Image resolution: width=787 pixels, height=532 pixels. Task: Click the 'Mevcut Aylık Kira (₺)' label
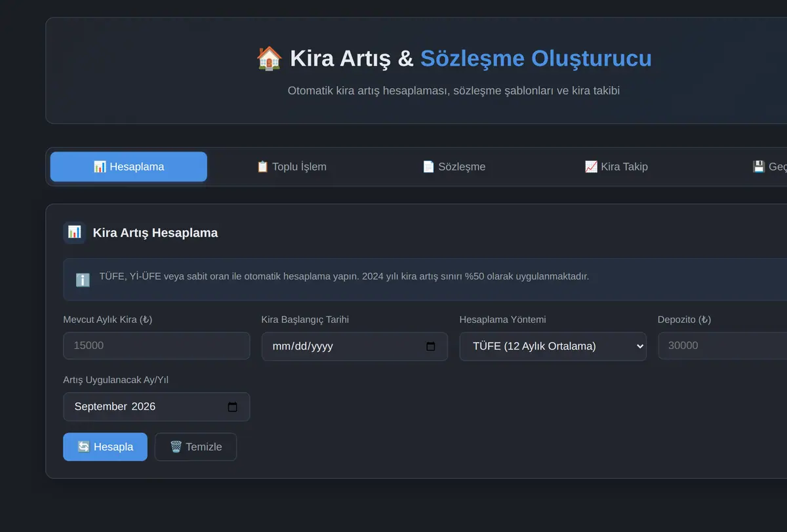[108, 319]
